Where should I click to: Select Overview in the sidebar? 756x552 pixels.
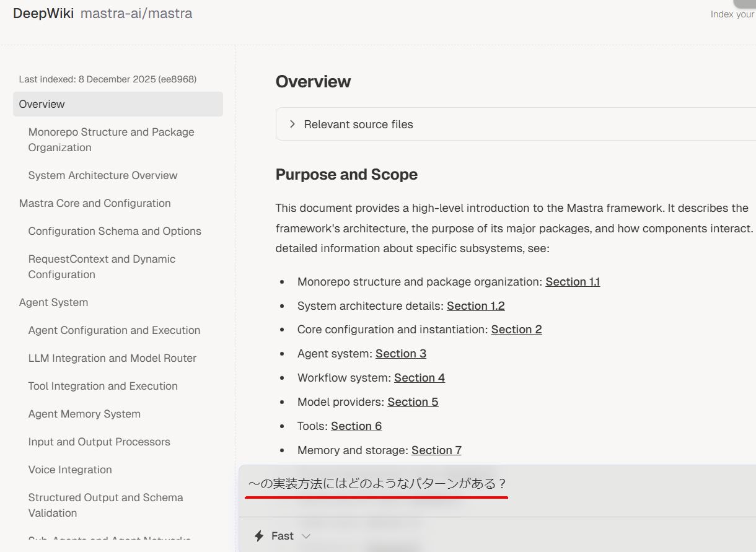tap(118, 104)
